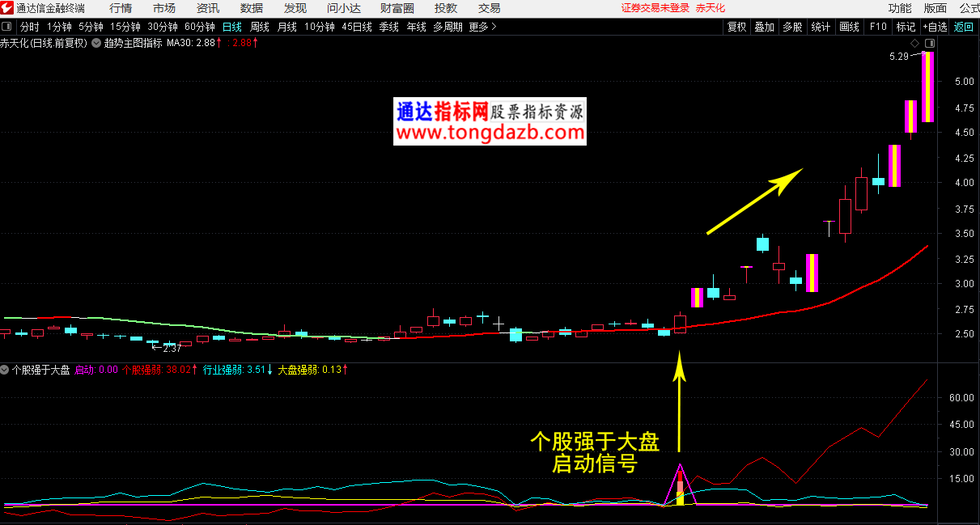980x525 pixels.
Task: Open the F10 company info
Action: (x=878, y=27)
